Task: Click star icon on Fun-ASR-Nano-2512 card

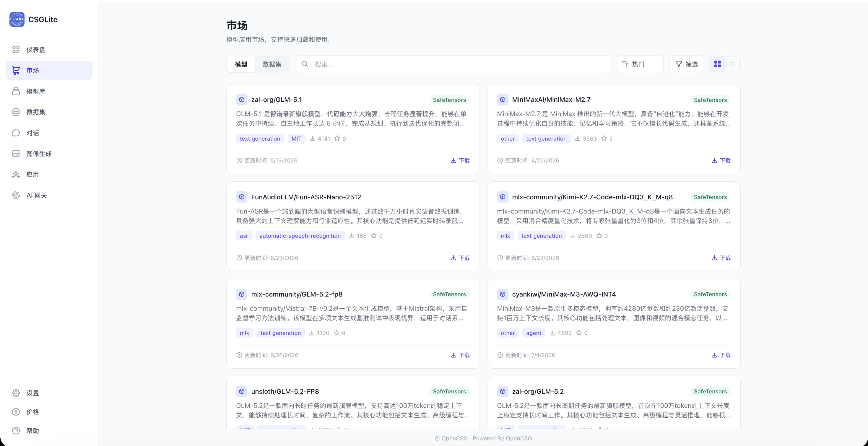Action: (x=374, y=235)
